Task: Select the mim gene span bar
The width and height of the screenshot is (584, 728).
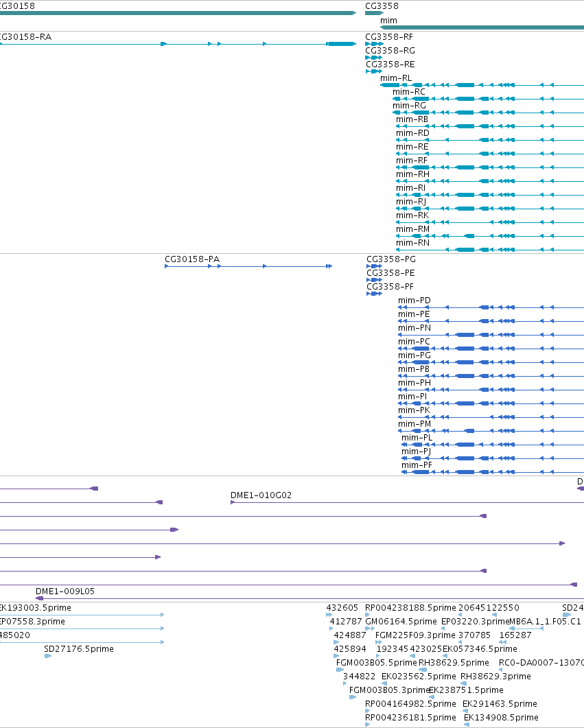Action: [x=482, y=27]
